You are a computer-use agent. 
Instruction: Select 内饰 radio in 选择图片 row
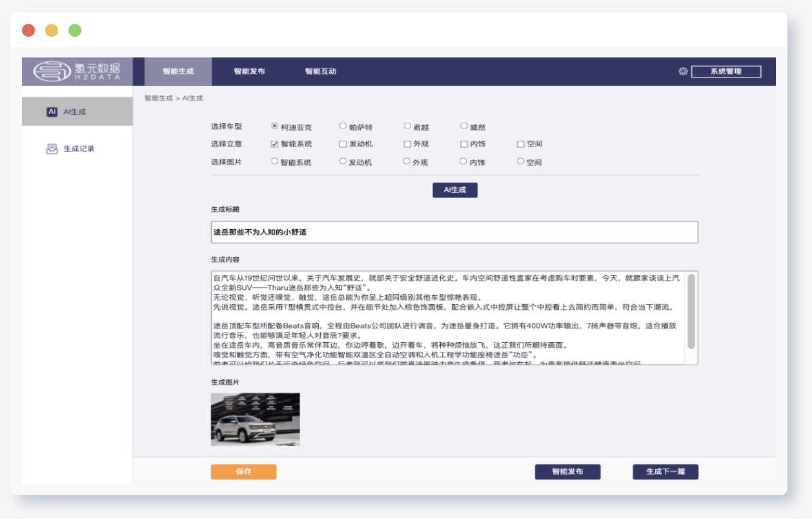click(463, 161)
